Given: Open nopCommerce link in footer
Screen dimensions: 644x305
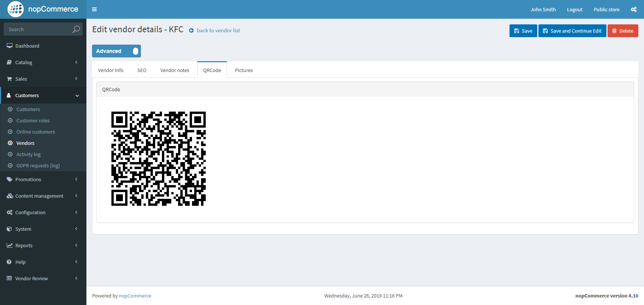Looking at the screenshot, I should coord(135,296).
